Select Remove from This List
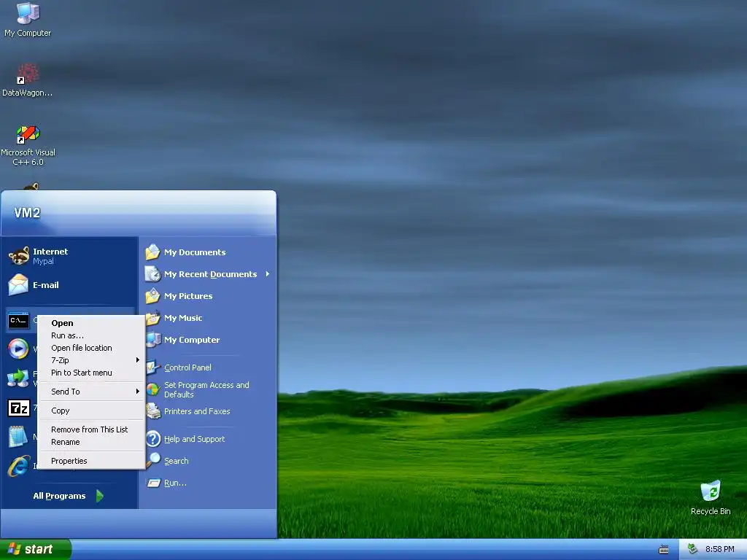Viewport: 747px width, 560px height. coord(91,429)
